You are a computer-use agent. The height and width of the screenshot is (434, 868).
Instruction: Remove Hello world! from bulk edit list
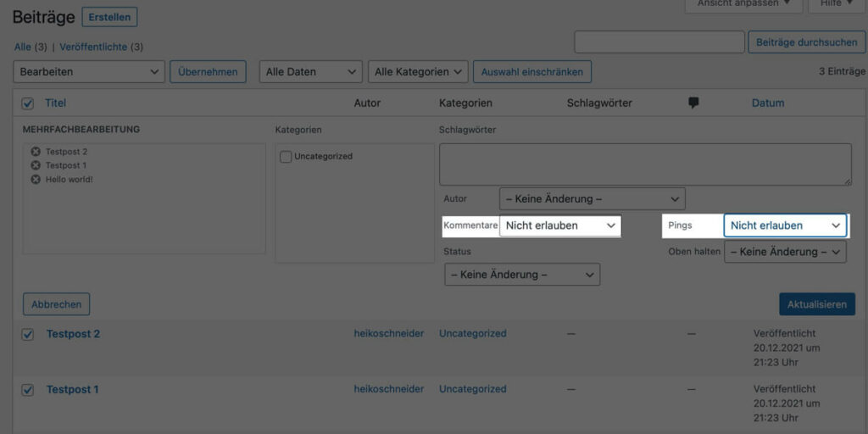click(x=36, y=180)
